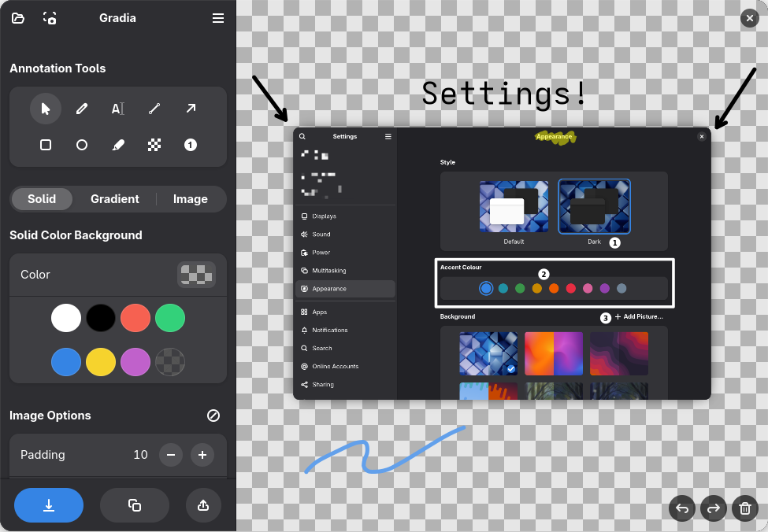Image resolution: width=768 pixels, height=532 pixels.
Task: Click Apps in Settings sidebar
Action: tap(345, 312)
